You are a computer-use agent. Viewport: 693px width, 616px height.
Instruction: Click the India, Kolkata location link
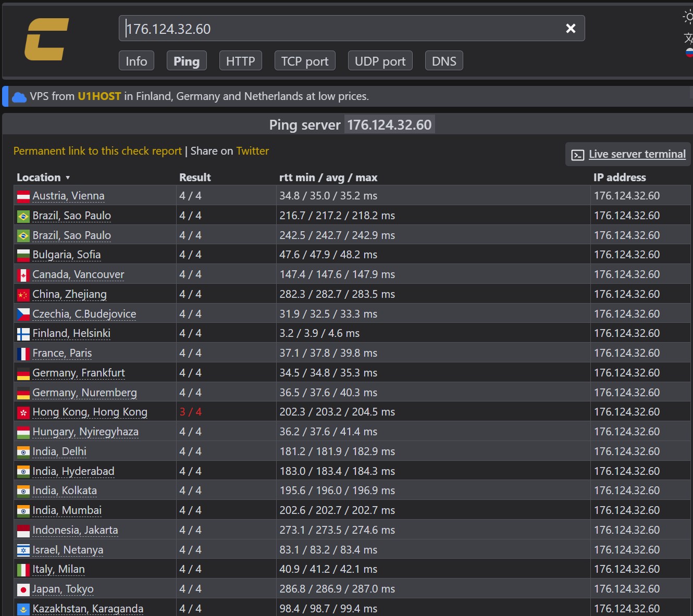65,491
